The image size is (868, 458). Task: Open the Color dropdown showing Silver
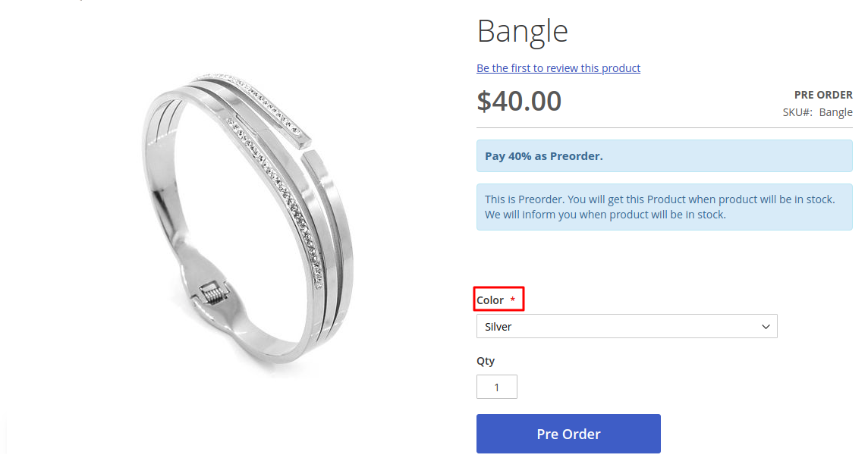(x=627, y=326)
